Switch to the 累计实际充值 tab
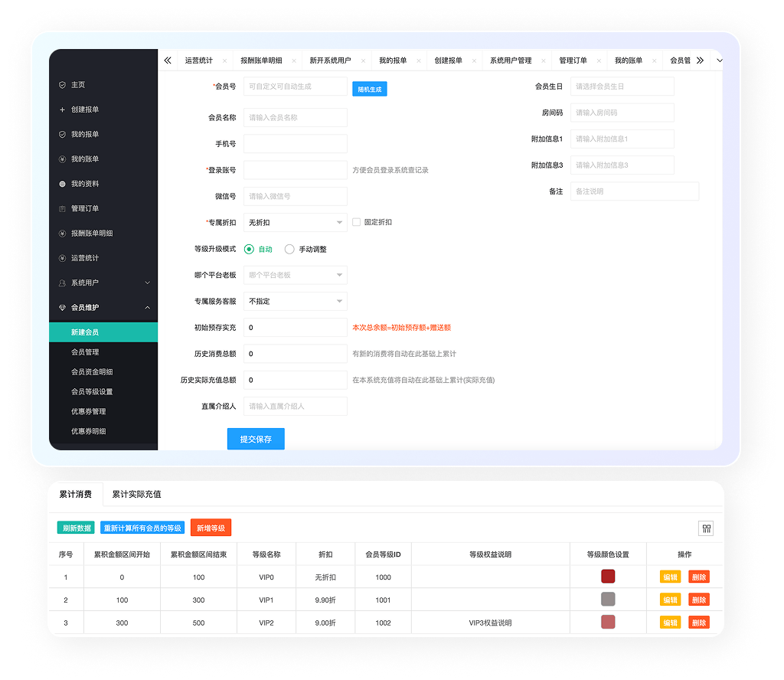Image resolution: width=784 pixels, height=680 pixels. (136, 494)
